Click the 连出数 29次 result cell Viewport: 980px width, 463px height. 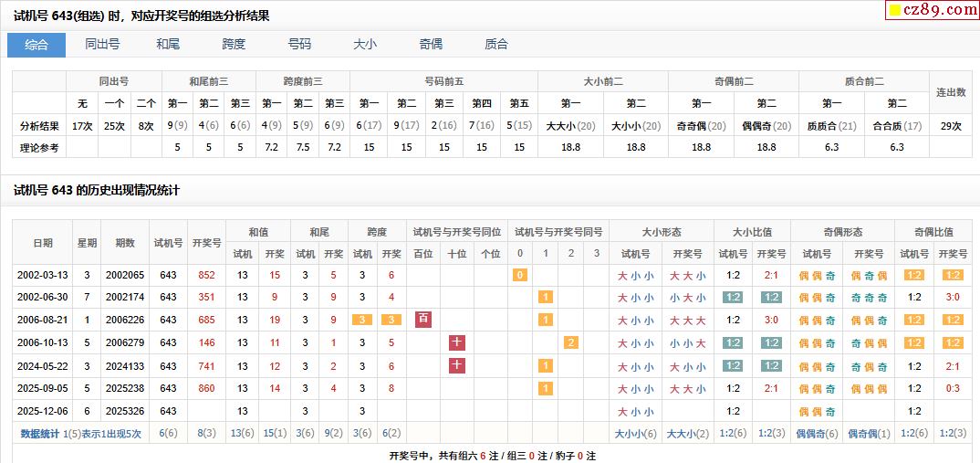pos(950,126)
